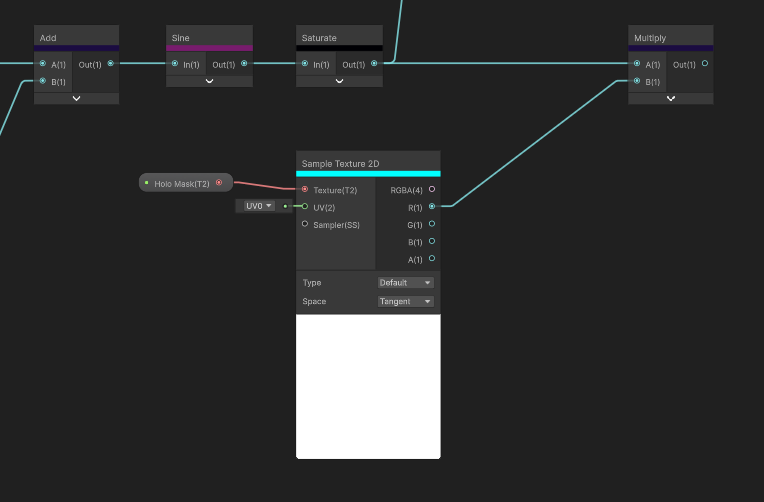Open the Type dropdown set to Default
The image size is (764, 502).
[x=405, y=283]
